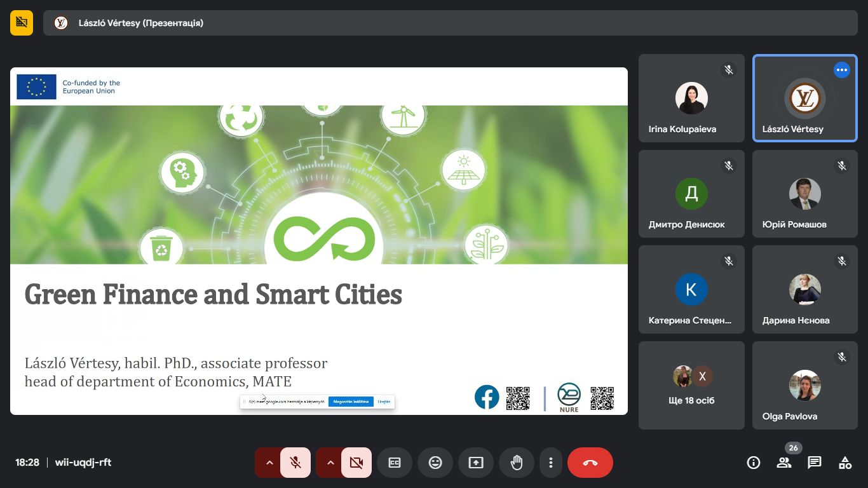Toggle the microphone mute button

tap(295, 463)
